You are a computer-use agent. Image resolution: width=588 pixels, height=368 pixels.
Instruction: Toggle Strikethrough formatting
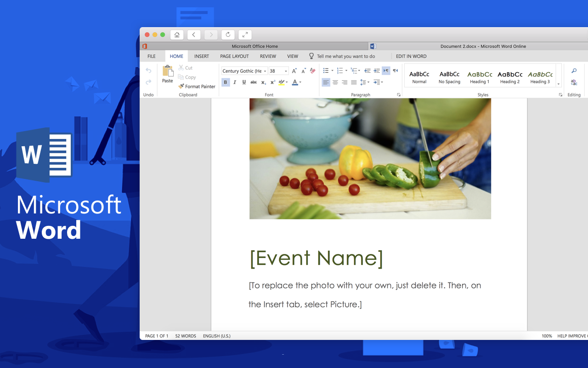pos(254,82)
